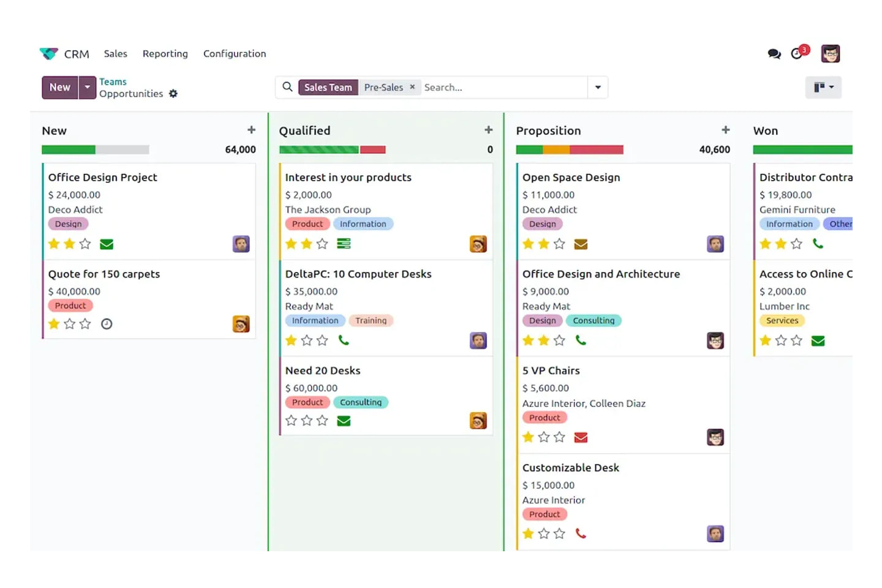Add a quick lead in New column

click(x=251, y=130)
